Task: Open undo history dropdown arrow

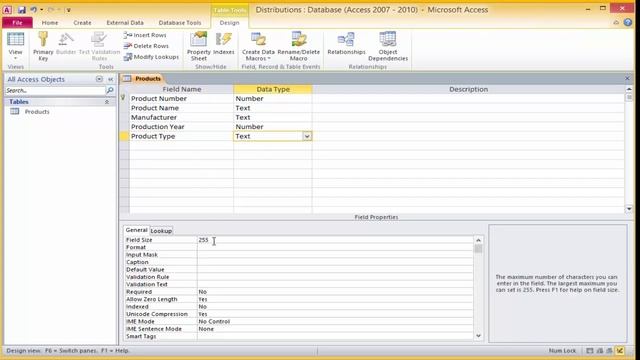Action: pos(41,9)
